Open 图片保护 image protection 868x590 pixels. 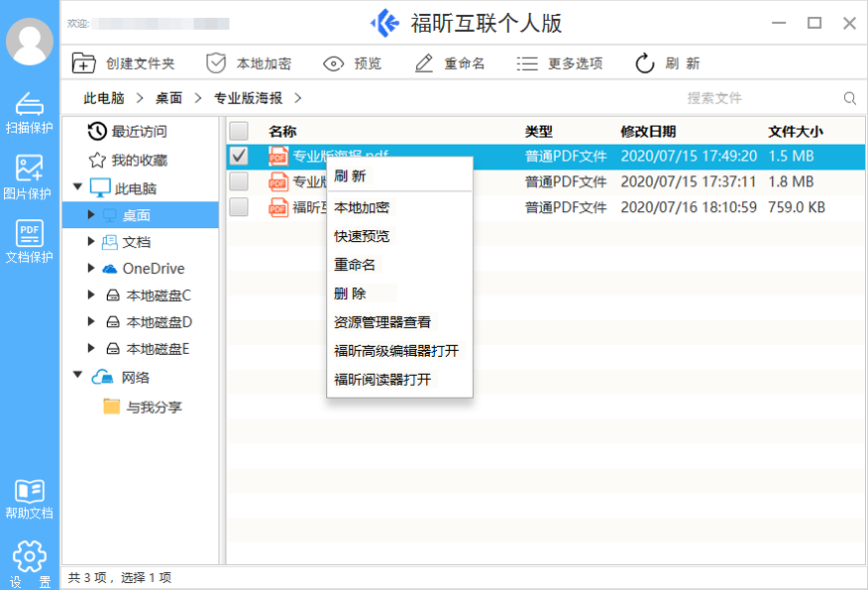(x=30, y=177)
